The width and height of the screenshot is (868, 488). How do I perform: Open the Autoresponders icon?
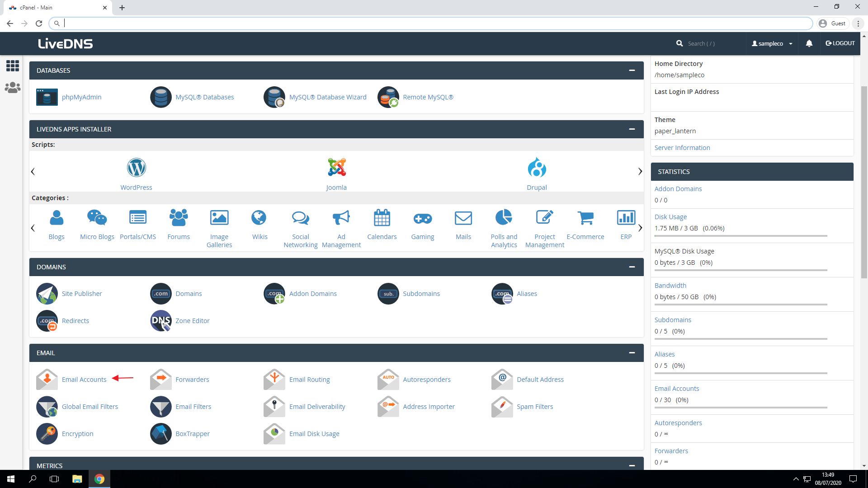(388, 380)
